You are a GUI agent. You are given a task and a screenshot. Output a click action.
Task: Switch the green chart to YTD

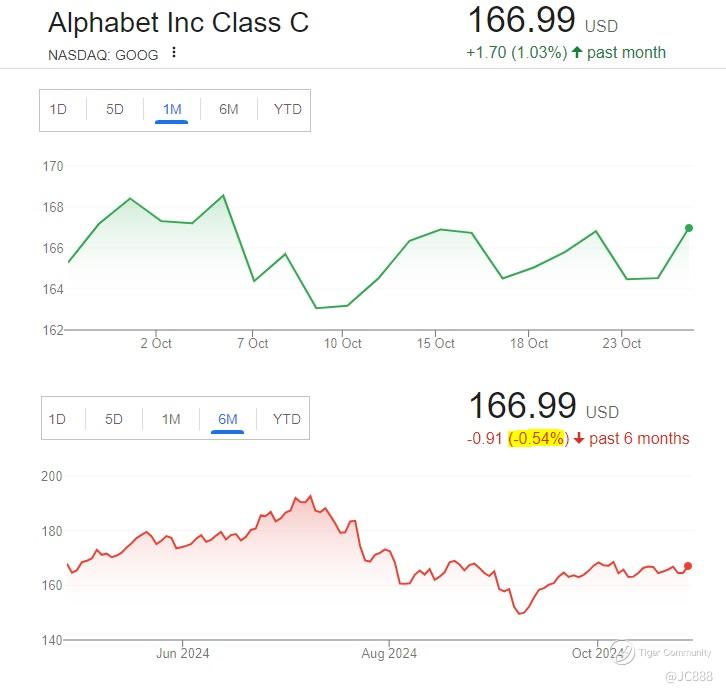pos(287,109)
